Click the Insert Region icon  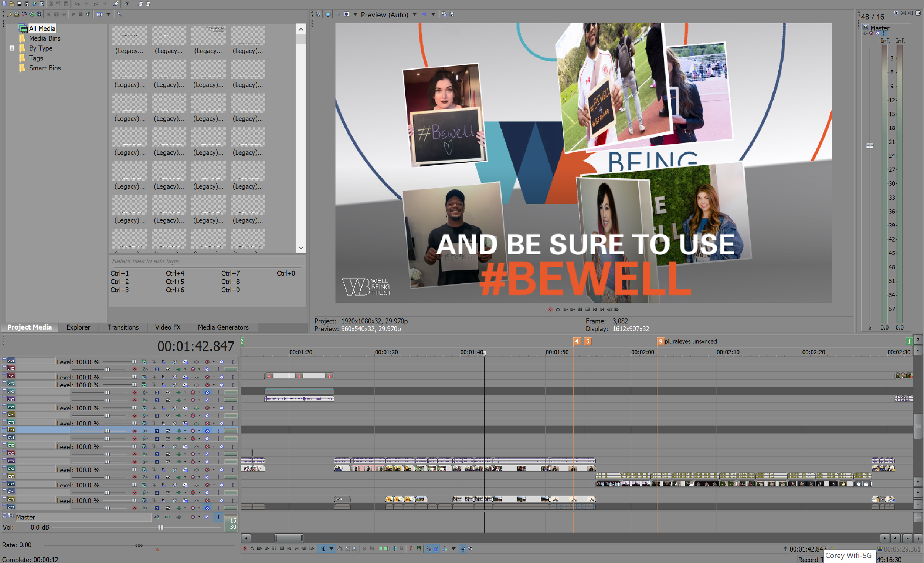click(x=419, y=549)
